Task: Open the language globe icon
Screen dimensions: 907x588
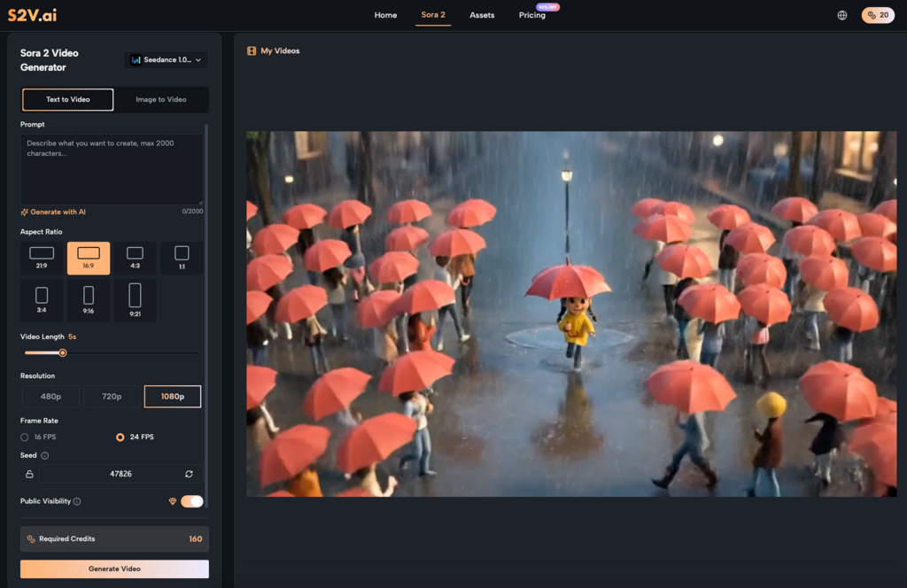Action: click(x=841, y=15)
